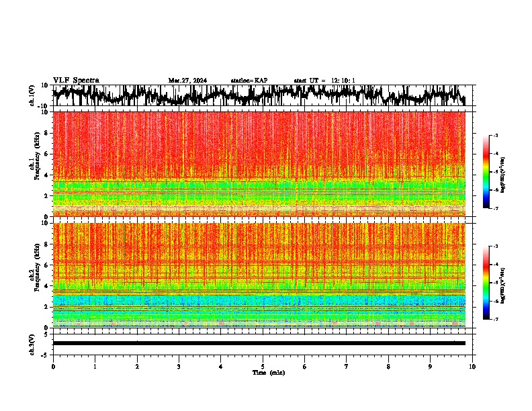Click the time axis tick label "8"
Screen dimensions: 532x411
coord(388,367)
